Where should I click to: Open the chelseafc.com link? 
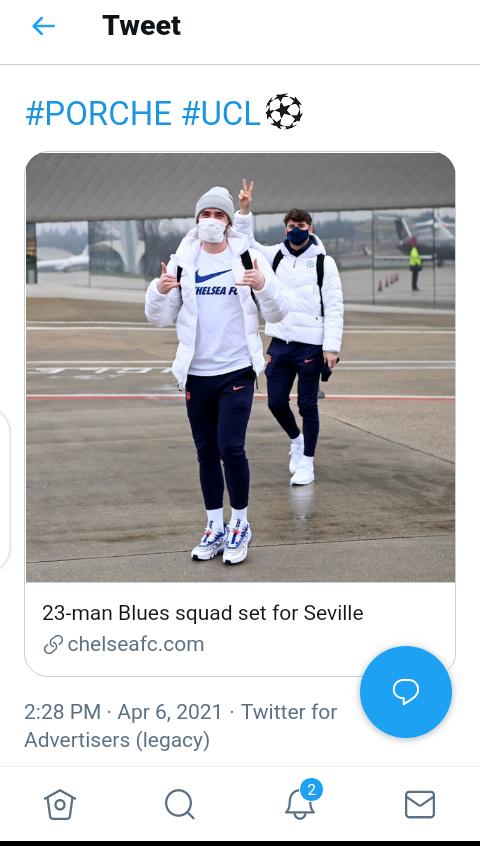coord(135,644)
